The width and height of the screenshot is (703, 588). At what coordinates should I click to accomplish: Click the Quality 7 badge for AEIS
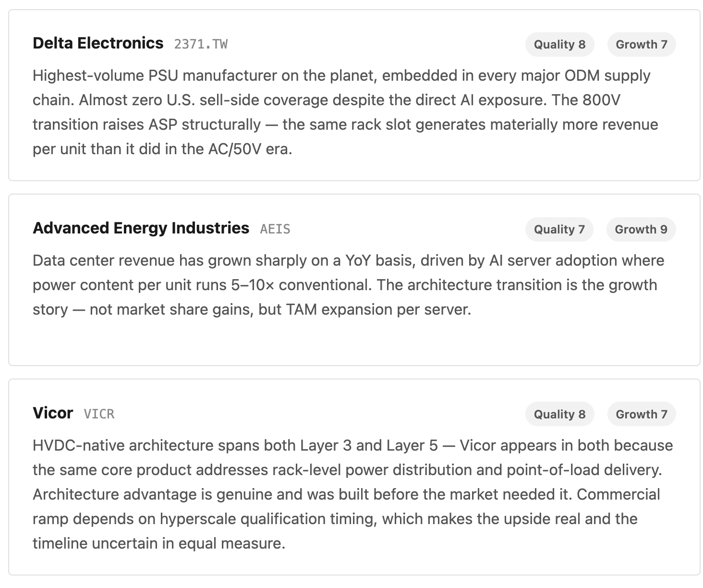(x=559, y=229)
